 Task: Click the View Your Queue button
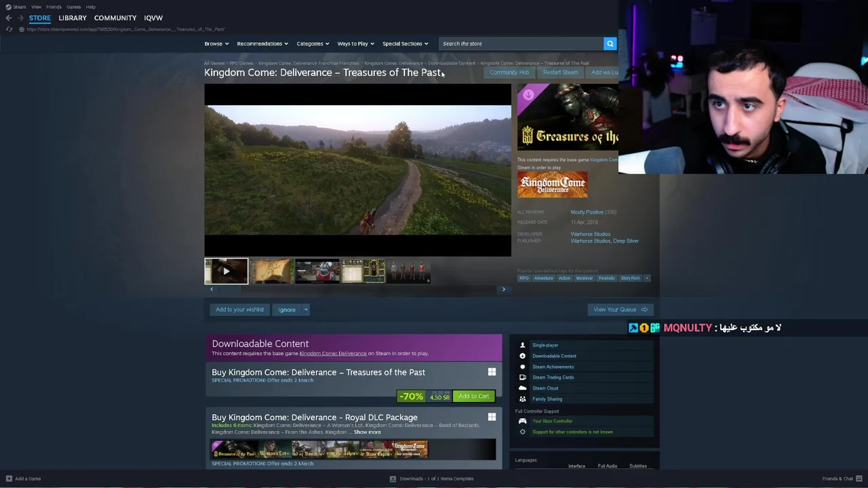[x=620, y=310]
